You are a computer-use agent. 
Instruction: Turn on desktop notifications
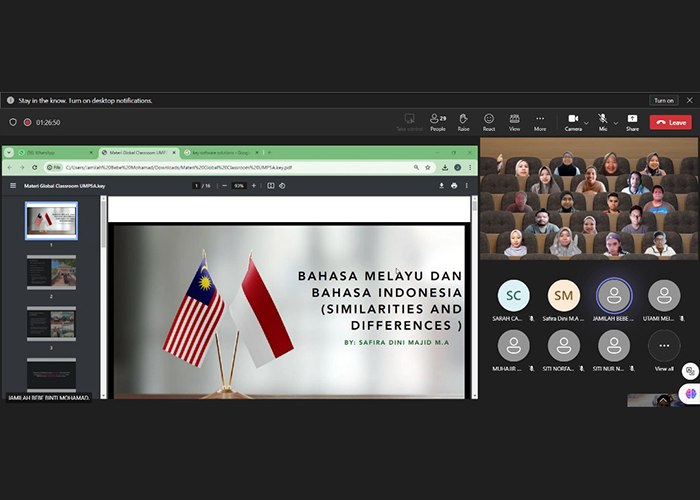(x=663, y=100)
